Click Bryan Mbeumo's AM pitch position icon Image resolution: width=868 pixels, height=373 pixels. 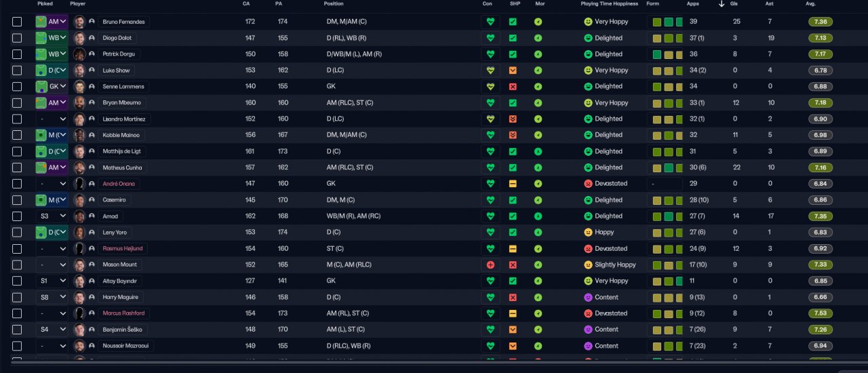pyautogui.click(x=41, y=103)
